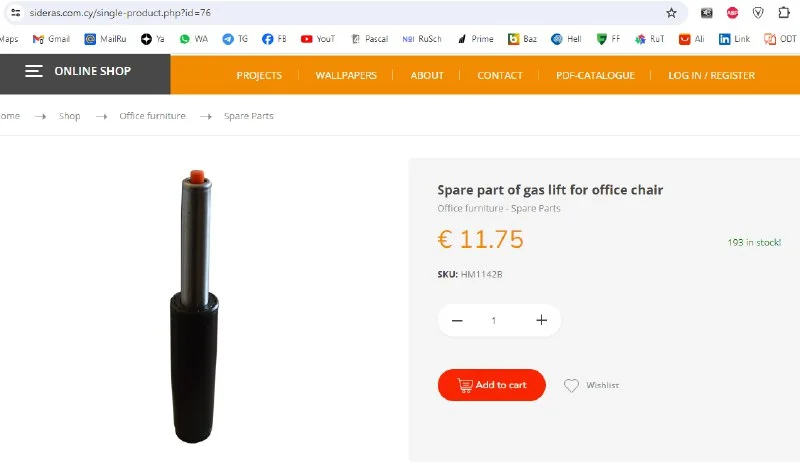The width and height of the screenshot is (800, 465).
Task: Click the Add to cart button
Action: [491, 385]
